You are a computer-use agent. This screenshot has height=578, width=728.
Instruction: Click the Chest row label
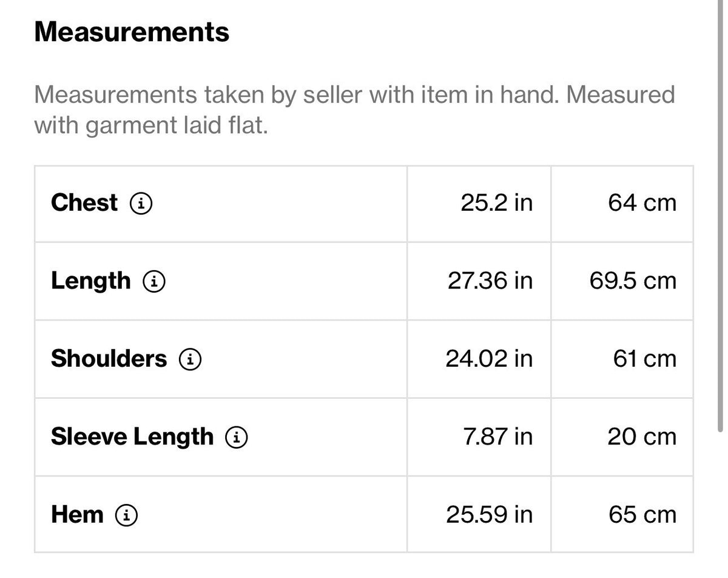[x=84, y=203]
